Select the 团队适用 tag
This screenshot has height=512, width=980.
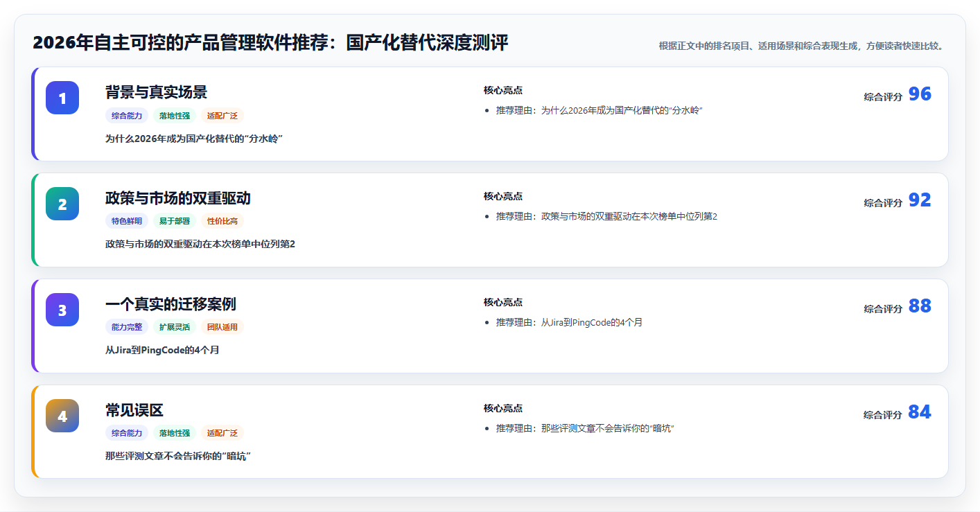tap(222, 328)
